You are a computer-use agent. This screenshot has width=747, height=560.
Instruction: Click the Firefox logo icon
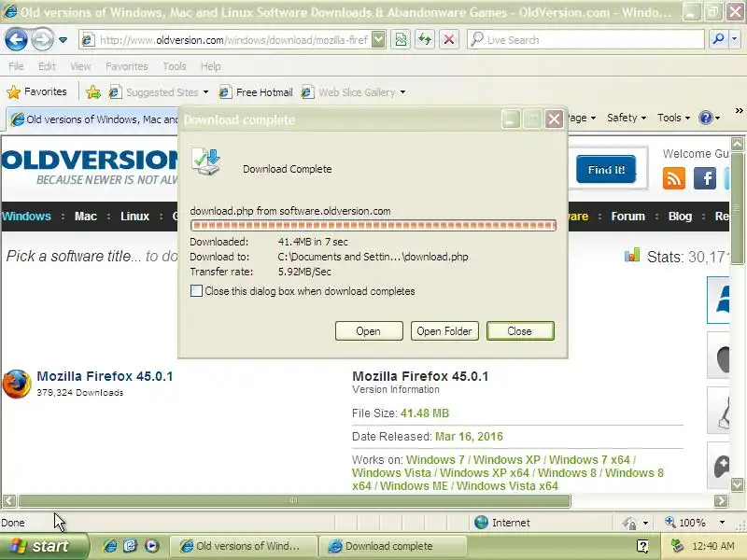pyautogui.click(x=17, y=384)
